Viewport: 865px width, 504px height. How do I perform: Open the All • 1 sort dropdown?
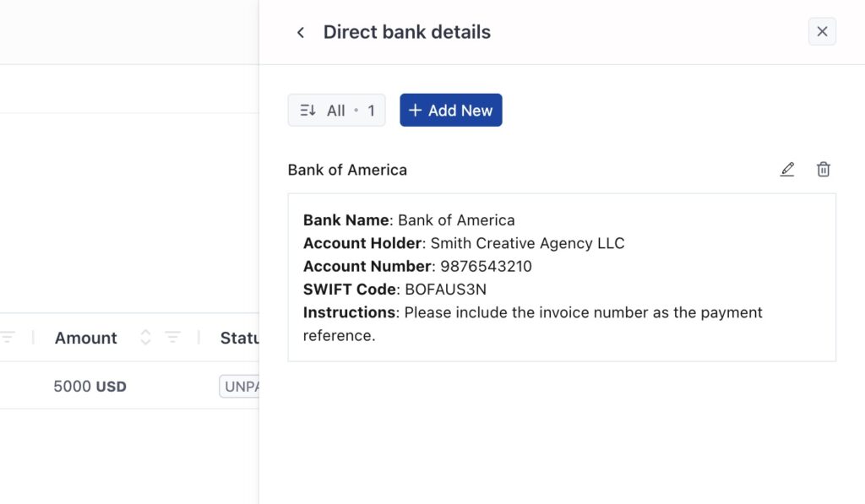click(x=336, y=111)
